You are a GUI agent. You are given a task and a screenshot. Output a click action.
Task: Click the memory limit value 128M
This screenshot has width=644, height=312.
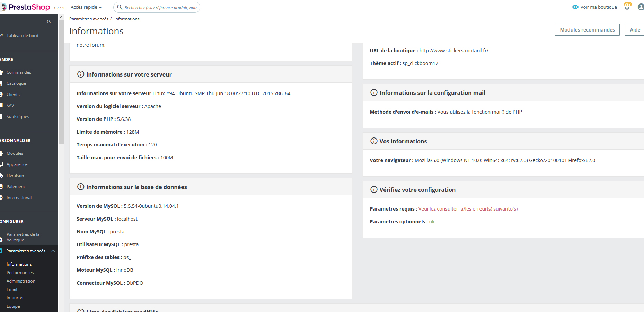[x=133, y=132]
